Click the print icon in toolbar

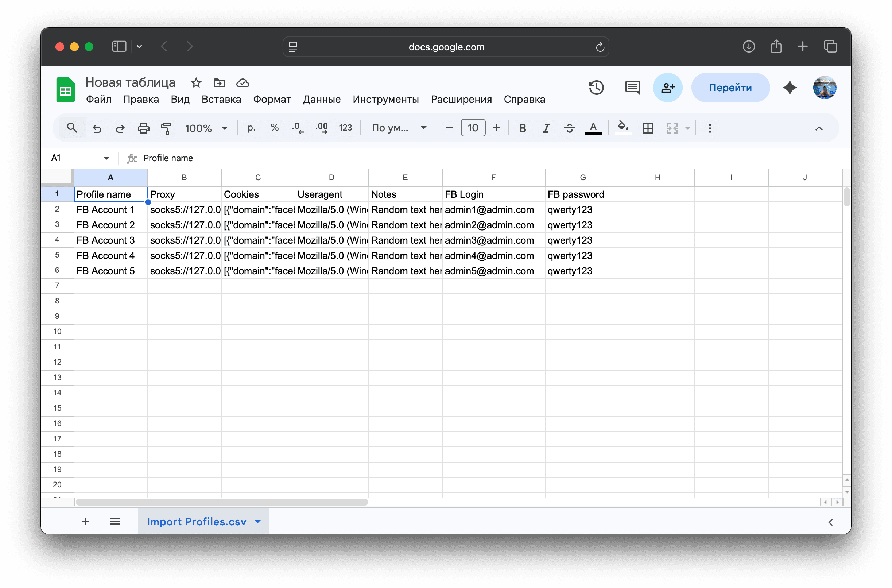(x=143, y=128)
